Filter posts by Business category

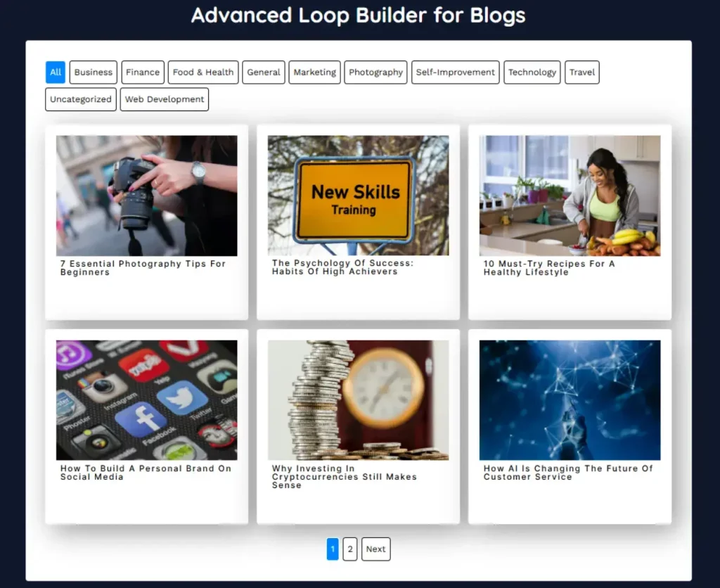click(94, 72)
